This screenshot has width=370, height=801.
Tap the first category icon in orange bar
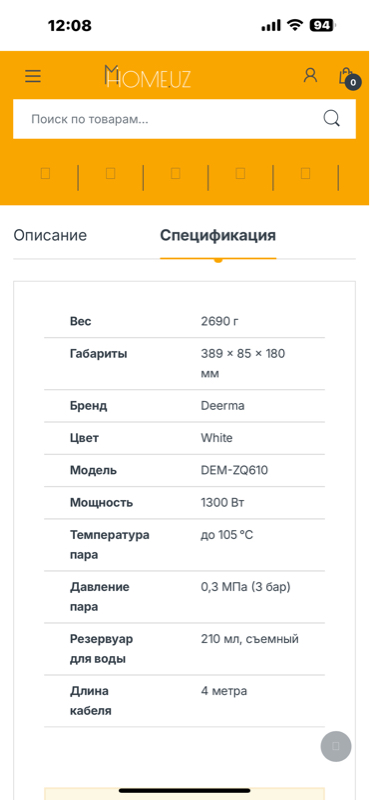coord(45,174)
